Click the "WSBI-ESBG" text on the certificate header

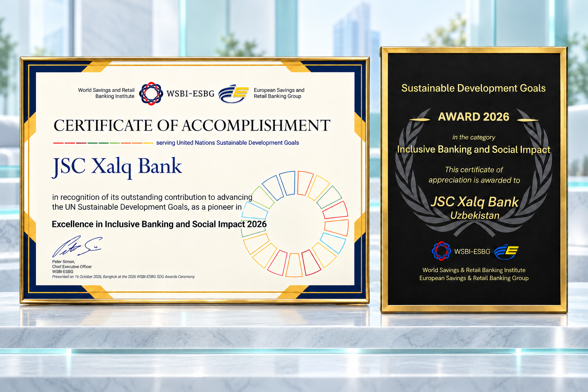(190, 94)
